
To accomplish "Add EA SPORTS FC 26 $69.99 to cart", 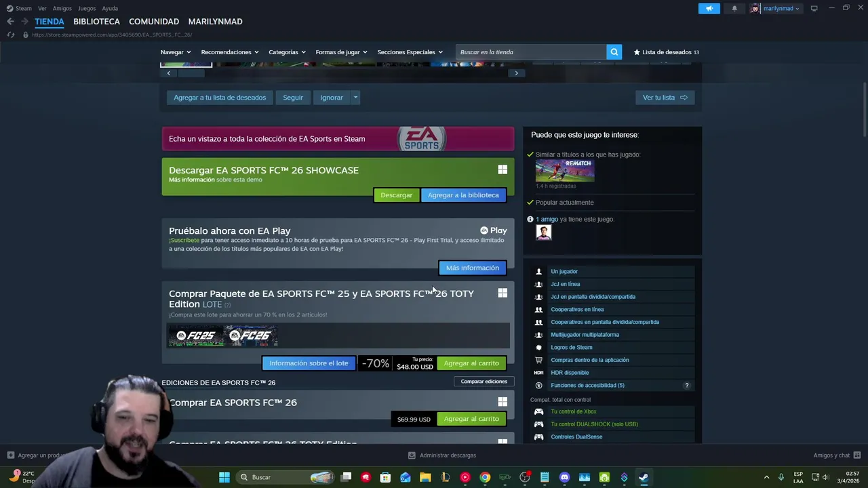I will tap(471, 419).
